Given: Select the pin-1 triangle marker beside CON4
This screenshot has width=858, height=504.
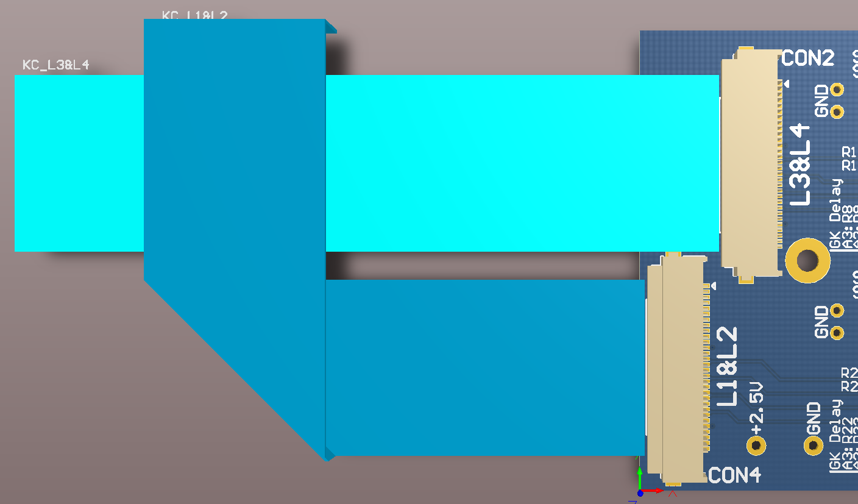Looking at the screenshot, I should pos(714,286).
